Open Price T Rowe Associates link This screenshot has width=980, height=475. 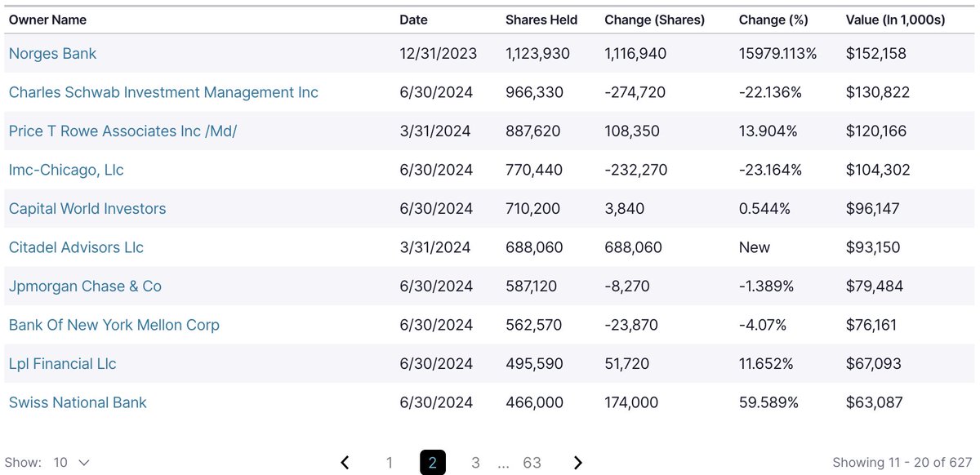click(122, 131)
